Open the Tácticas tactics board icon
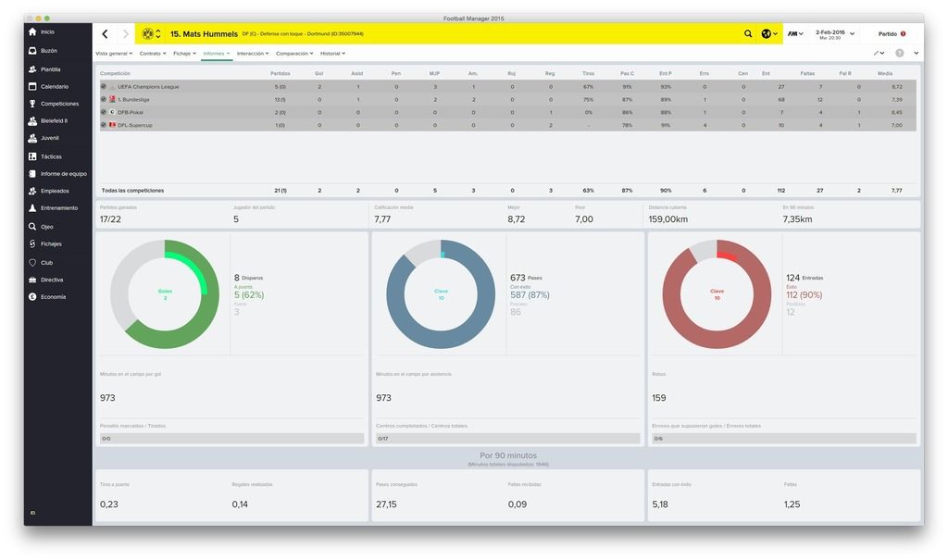 [32, 156]
